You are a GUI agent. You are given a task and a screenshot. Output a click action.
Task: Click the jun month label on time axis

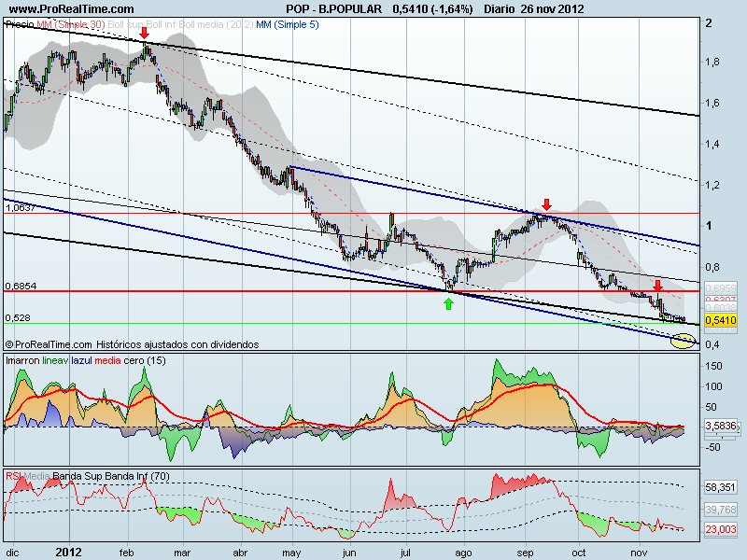tap(349, 553)
